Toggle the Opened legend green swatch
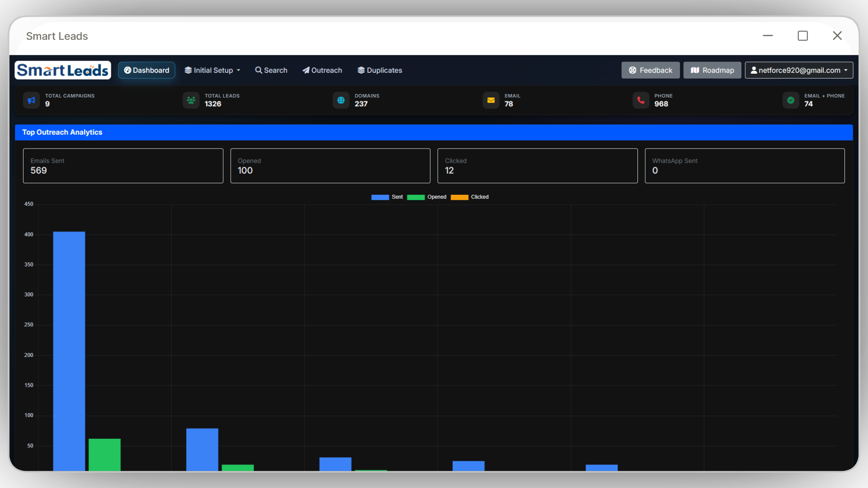The height and width of the screenshot is (488, 868). (415, 197)
